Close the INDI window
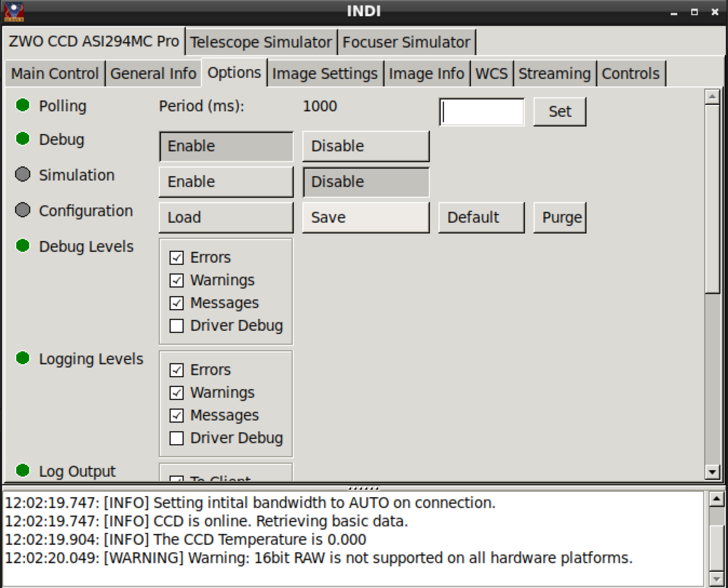Image resolution: width=728 pixels, height=588 pixels. [x=715, y=12]
